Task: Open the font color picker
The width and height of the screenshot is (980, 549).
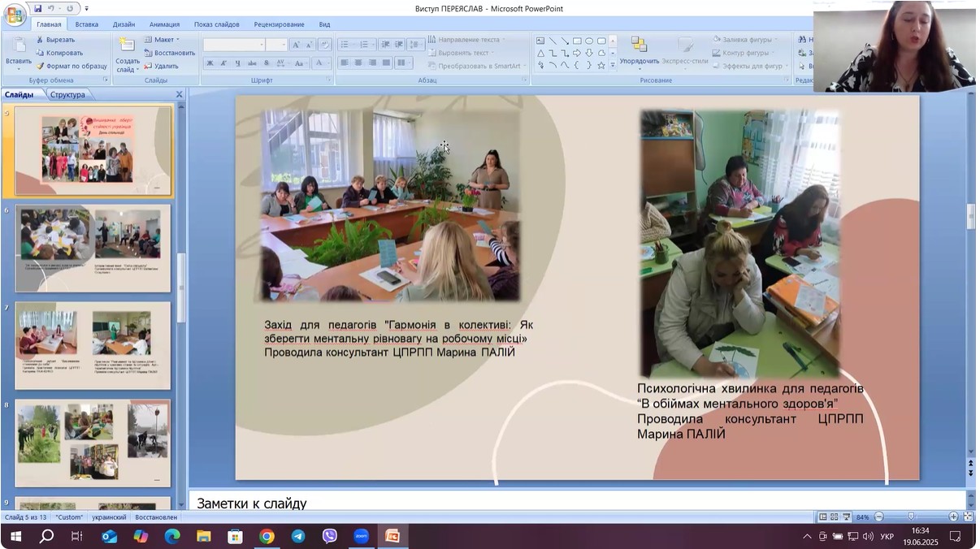Action: point(322,63)
